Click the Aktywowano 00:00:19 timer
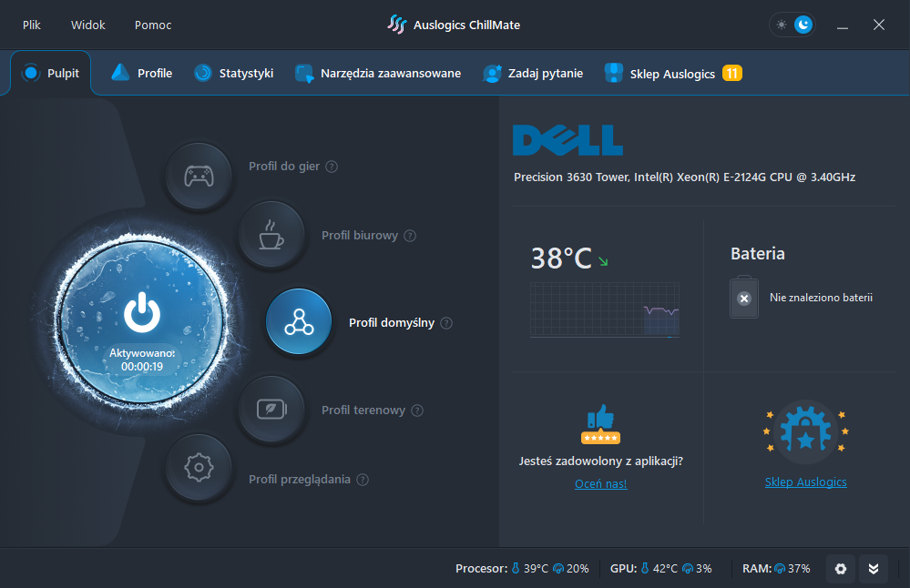 [x=141, y=360]
